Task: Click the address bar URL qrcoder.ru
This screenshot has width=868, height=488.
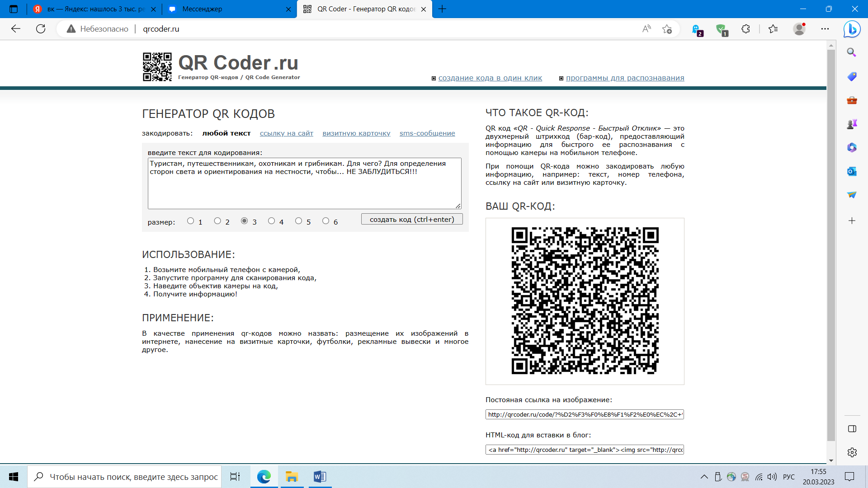Action: click(x=161, y=29)
